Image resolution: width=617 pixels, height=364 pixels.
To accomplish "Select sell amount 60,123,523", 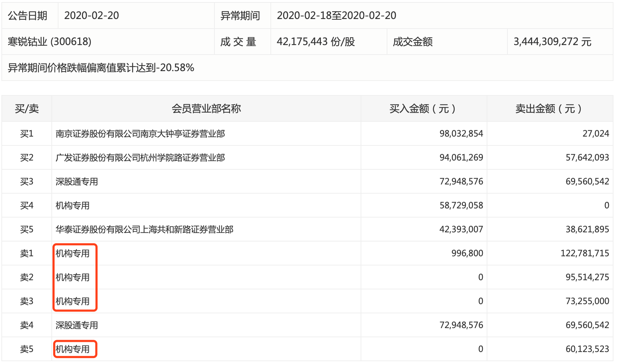I will click(587, 349).
